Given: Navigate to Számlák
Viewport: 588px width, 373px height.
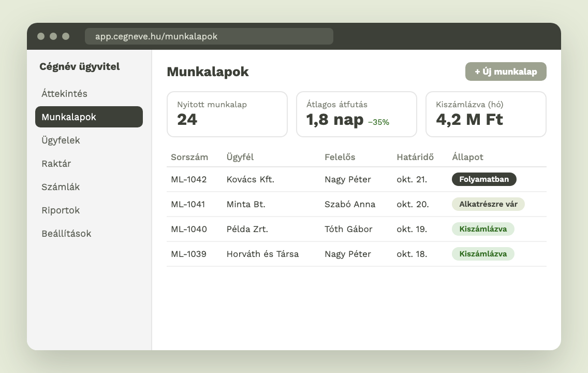Looking at the screenshot, I should [89, 187].
